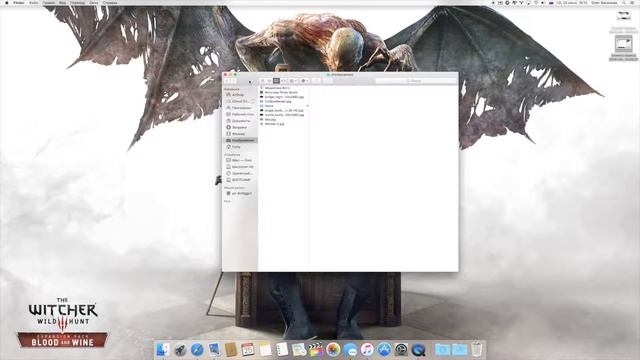Select screenshot file thumbnail on desktop
This screenshot has height=360, width=640.
click(624, 44)
